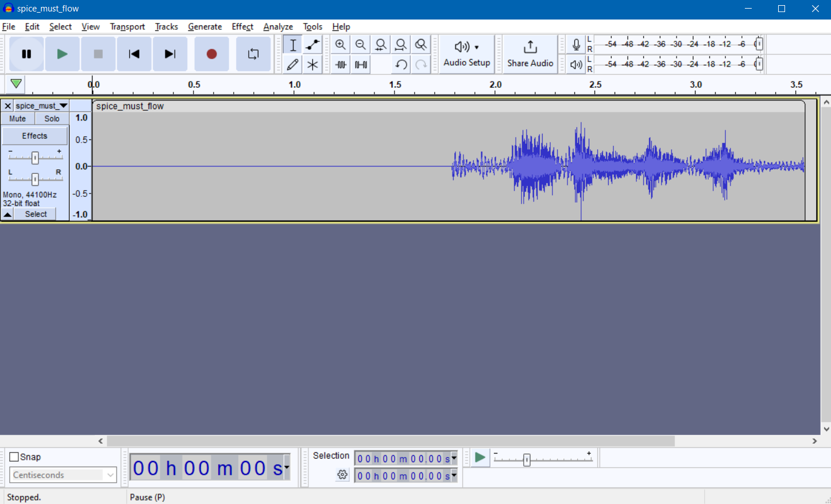Click the Undo arrow icon
This screenshot has width=831, height=504.
pyautogui.click(x=401, y=64)
